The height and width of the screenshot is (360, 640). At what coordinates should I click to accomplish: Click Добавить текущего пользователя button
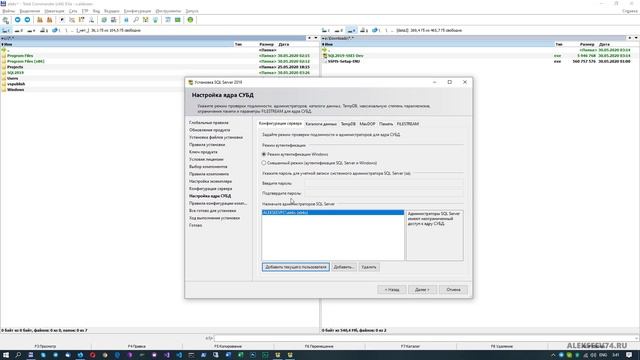point(296,267)
